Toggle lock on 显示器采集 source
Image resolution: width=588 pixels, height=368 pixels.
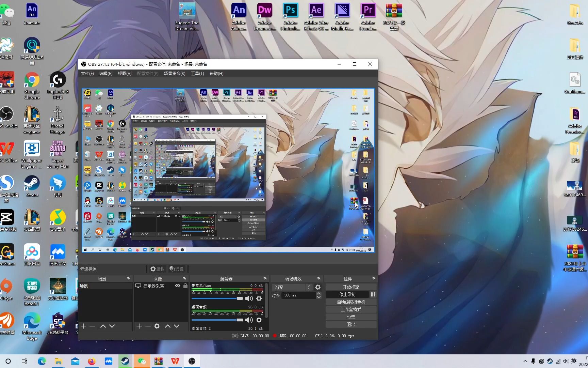[185, 286]
